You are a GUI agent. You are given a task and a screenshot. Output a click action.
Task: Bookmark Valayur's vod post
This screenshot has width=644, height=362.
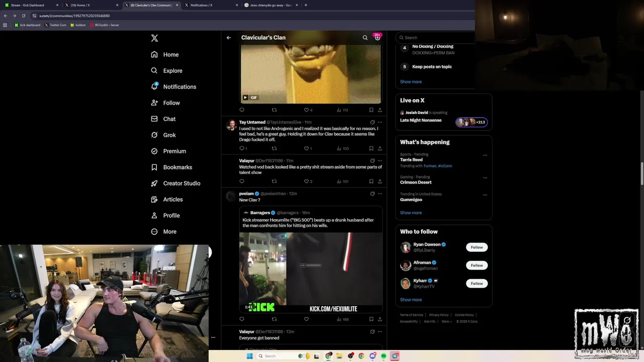click(371, 181)
